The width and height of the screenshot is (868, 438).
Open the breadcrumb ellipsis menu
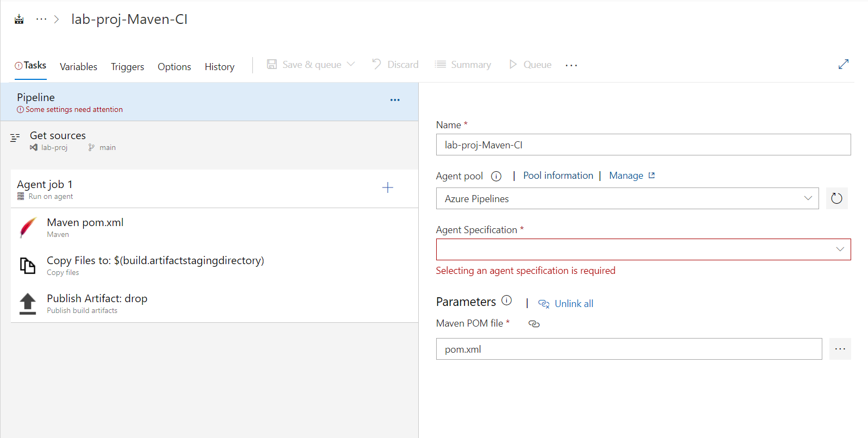click(41, 19)
